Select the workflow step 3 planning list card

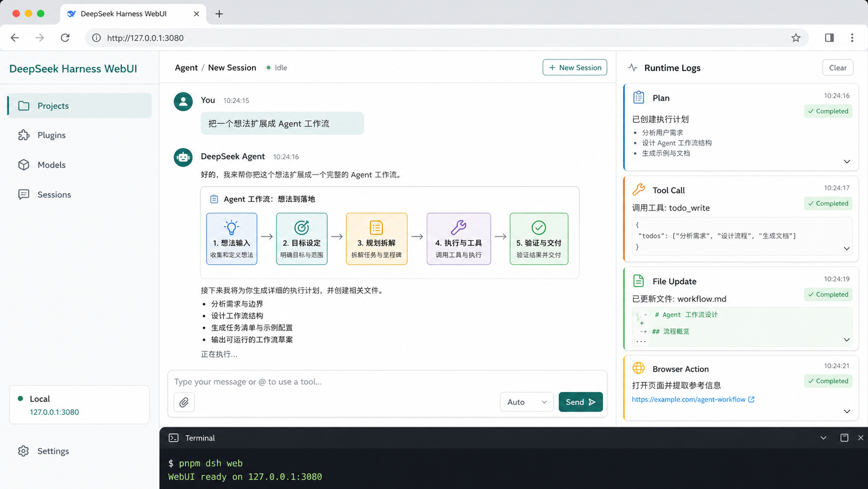376,239
